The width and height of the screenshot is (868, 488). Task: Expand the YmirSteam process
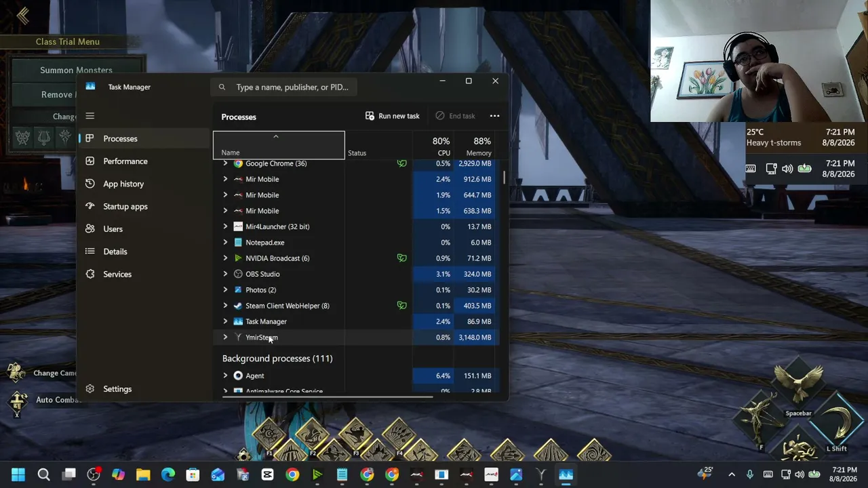tap(225, 338)
